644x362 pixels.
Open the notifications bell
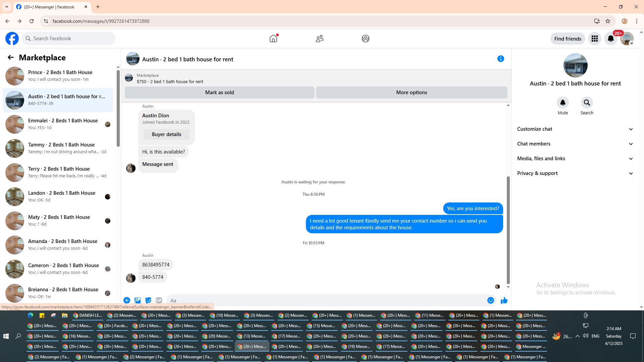tap(611, 39)
